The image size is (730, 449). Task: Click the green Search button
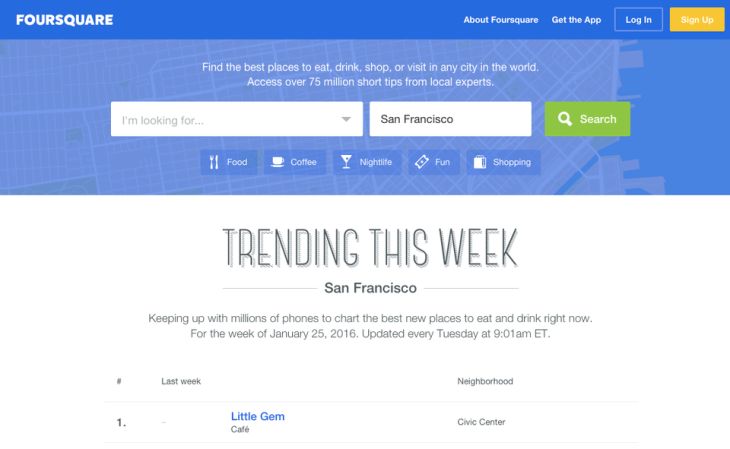click(x=587, y=119)
